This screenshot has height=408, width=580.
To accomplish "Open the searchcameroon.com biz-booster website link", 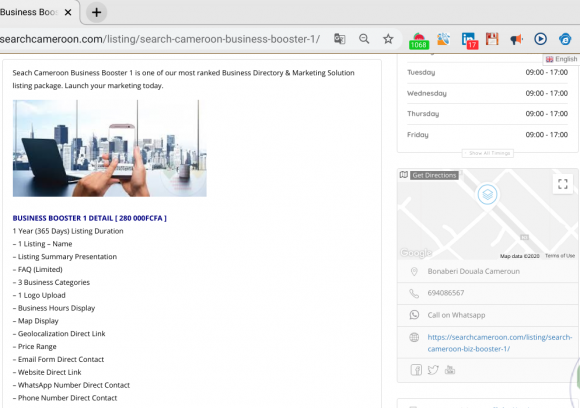I will tap(499, 343).
